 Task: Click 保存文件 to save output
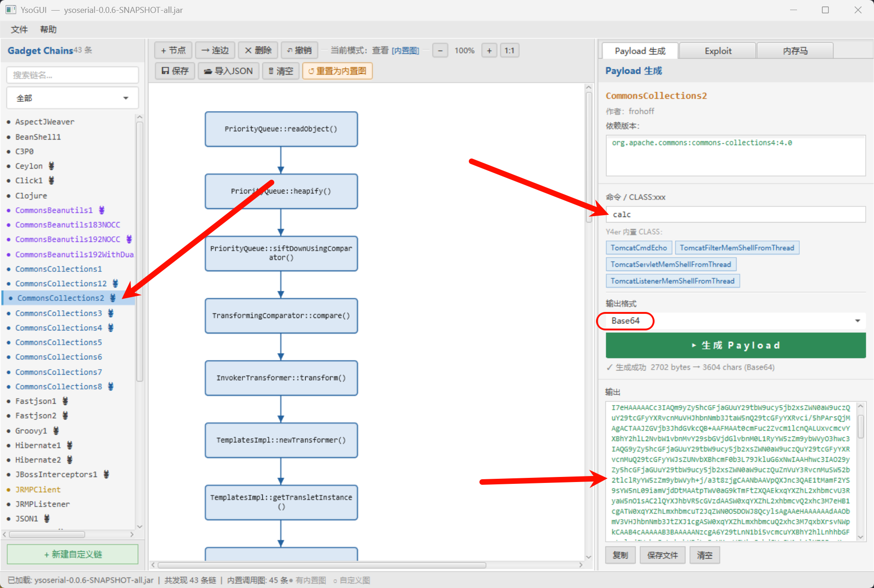(662, 555)
